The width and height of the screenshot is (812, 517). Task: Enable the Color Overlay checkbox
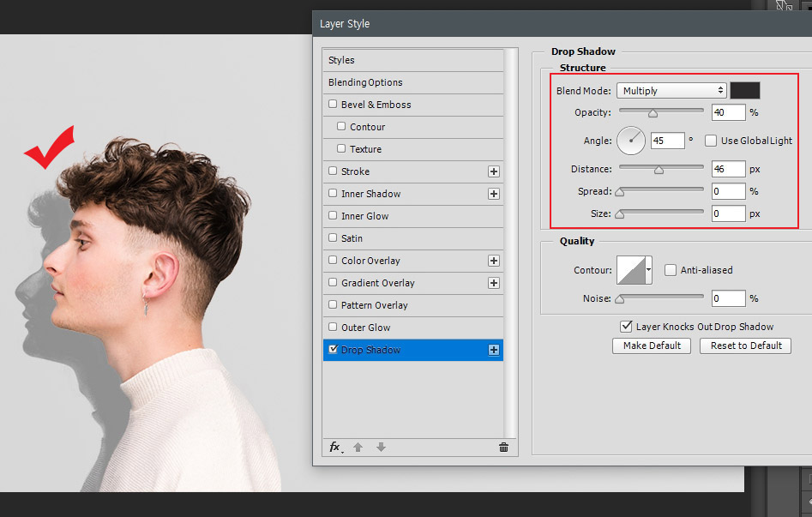click(333, 260)
